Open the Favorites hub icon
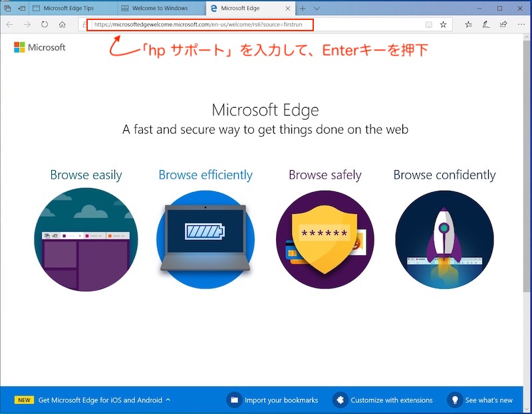532x414 pixels. point(469,25)
